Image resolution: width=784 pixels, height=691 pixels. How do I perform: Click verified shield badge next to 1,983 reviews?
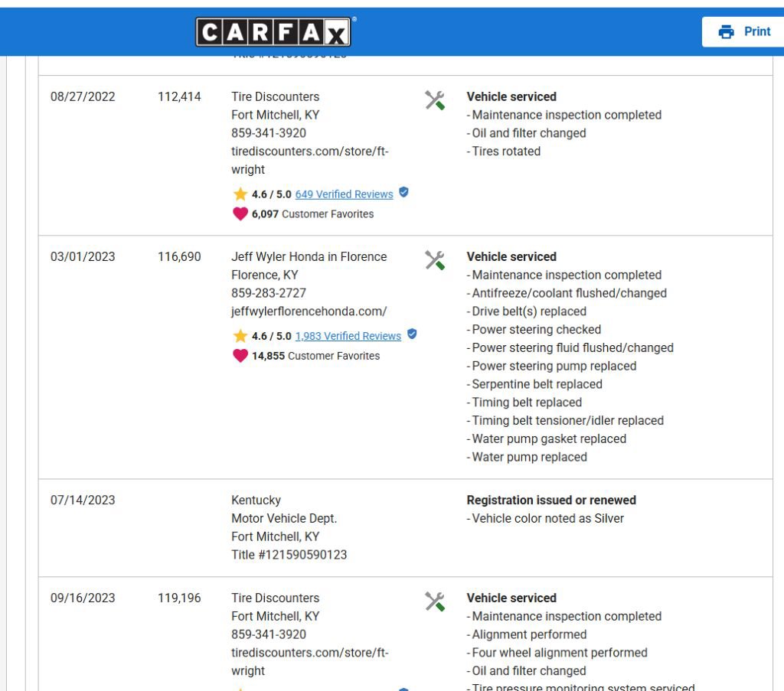412,334
